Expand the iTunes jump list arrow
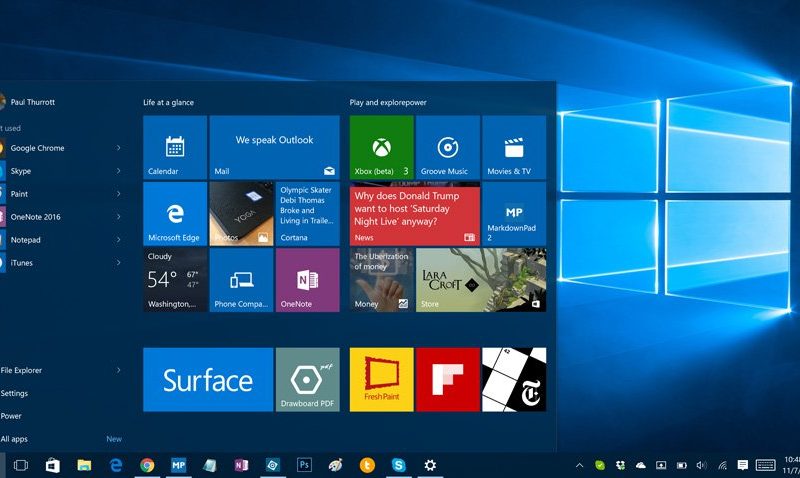The height and width of the screenshot is (478, 800). [118, 263]
